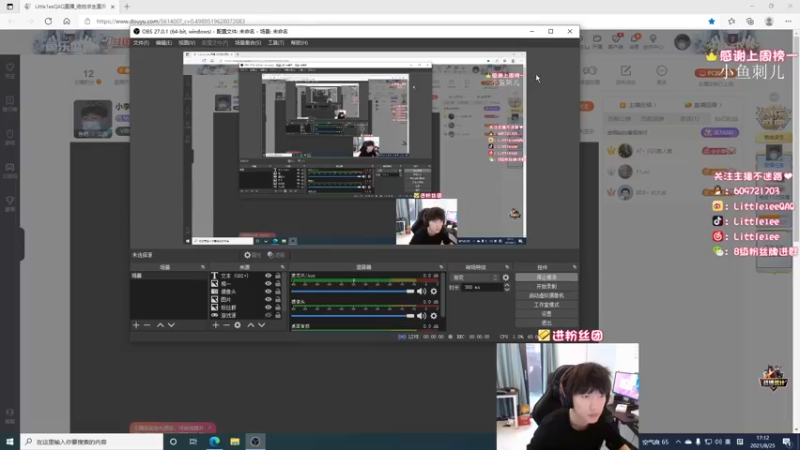The image size is (800, 450).
Task: Open Microsoft Edge from the Windows taskbar
Action: click(214, 441)
